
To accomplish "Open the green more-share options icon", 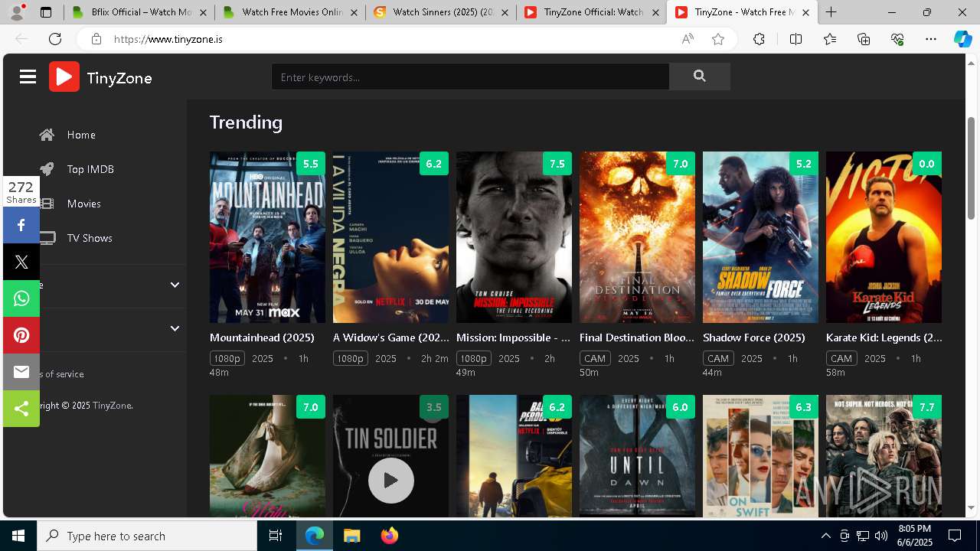I will (21, 409).
